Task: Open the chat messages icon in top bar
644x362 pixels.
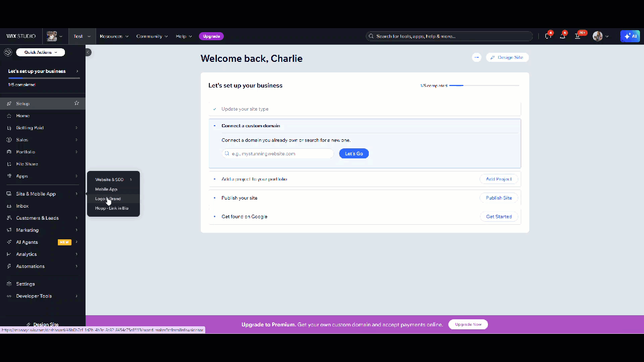Action: [548, 36]
